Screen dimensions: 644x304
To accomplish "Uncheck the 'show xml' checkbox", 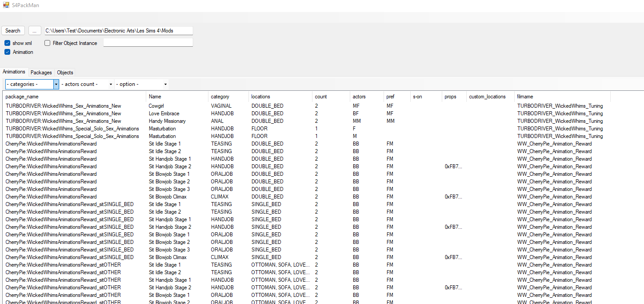I will coord(8,43).
